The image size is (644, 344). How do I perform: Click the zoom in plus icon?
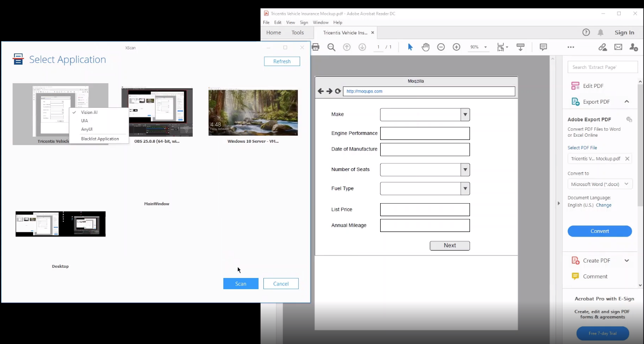click(456, 47)
